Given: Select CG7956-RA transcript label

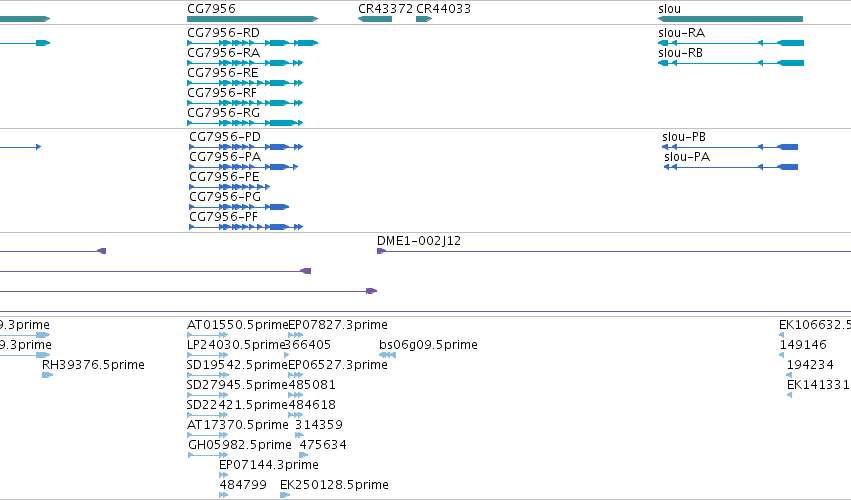Looking at the screenshot, I should coord(224,53).
